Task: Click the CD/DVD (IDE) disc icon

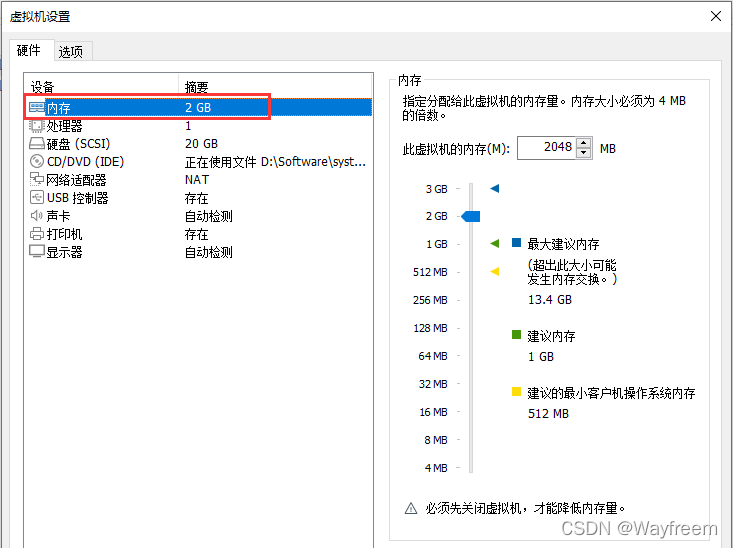Action: tap(36, 161)
